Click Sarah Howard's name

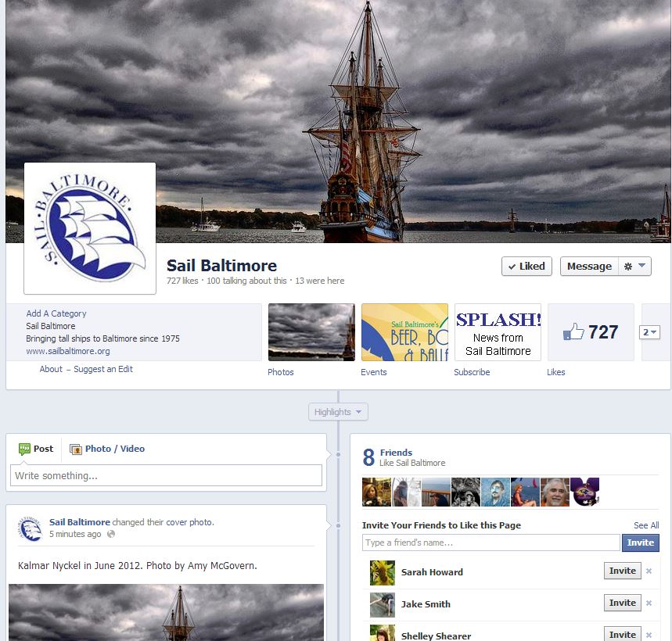click(x=432, y=572)
